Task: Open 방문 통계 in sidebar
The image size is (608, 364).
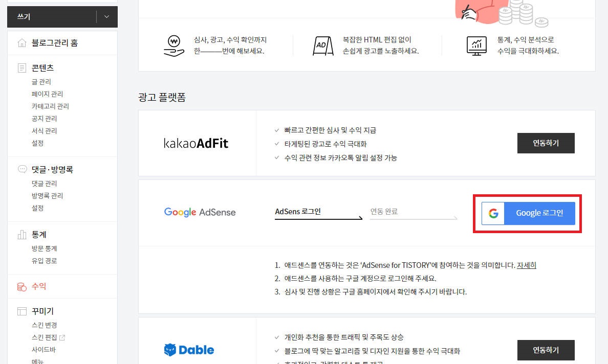Action: tap(44, 248)
